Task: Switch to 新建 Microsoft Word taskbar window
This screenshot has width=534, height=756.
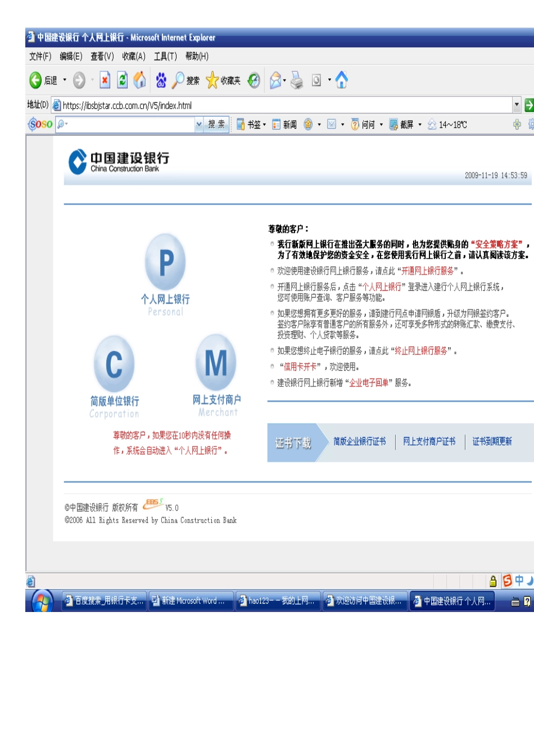Action: [x=191, y=601]
